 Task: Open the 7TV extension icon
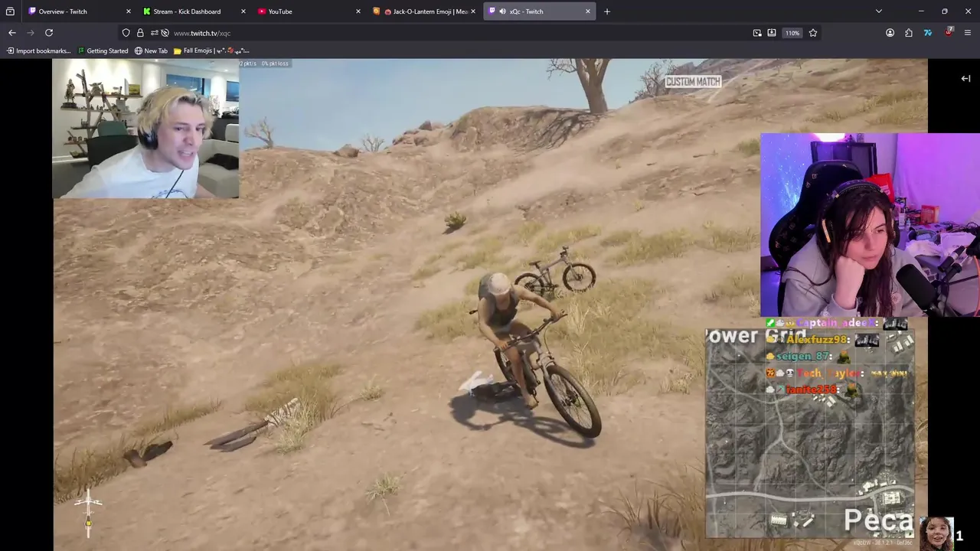point(928,33)
